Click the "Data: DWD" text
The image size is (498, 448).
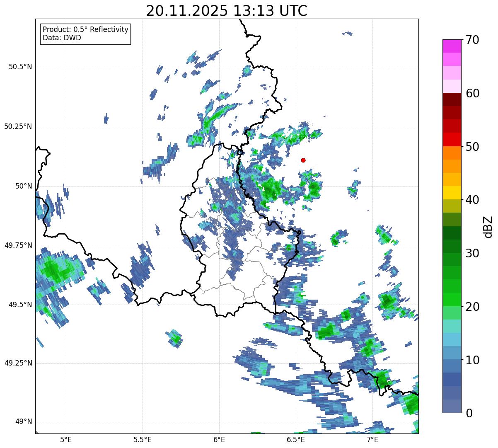62,38
